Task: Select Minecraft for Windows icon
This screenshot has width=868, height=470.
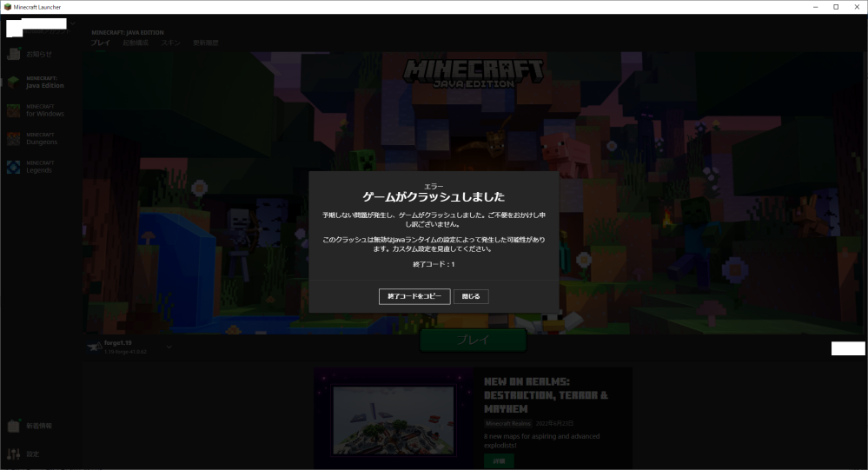Action: pyautogui.click(x=14, y=110)
